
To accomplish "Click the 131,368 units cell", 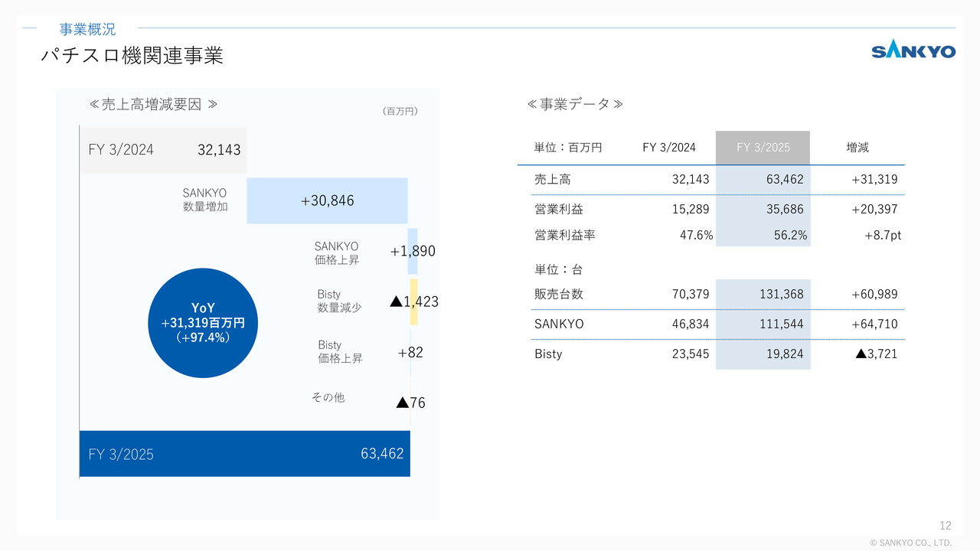I will pyautogui.click(x=782, y=295).
